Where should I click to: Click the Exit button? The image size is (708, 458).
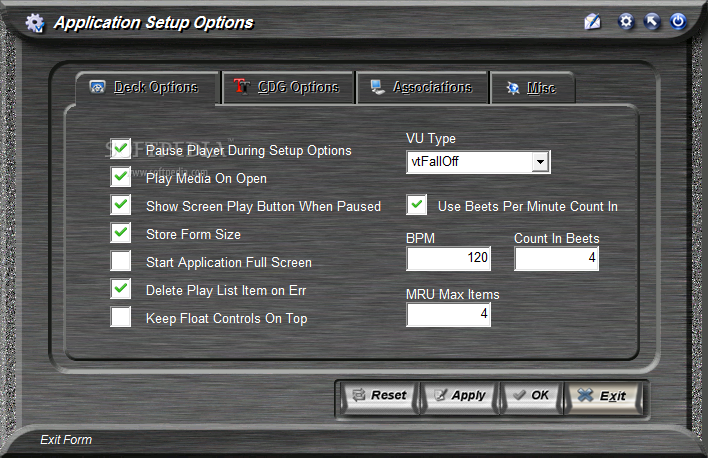click(602, 397)
